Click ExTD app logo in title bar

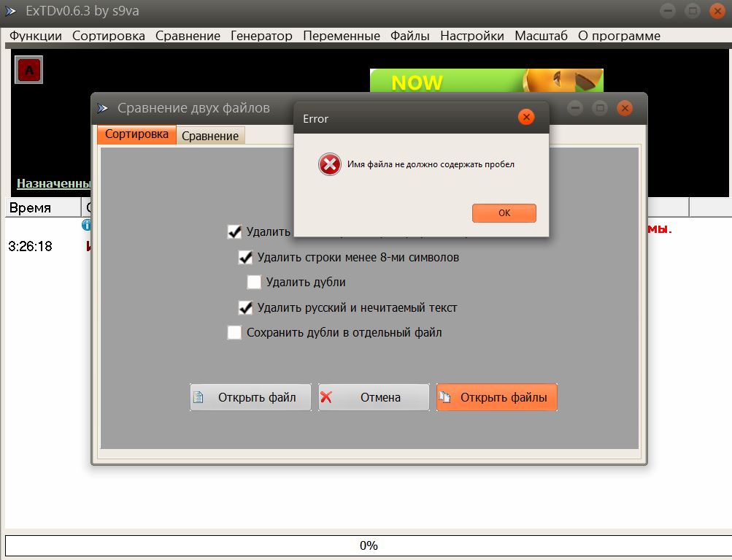pyautogui.click(x=11, y=11)
